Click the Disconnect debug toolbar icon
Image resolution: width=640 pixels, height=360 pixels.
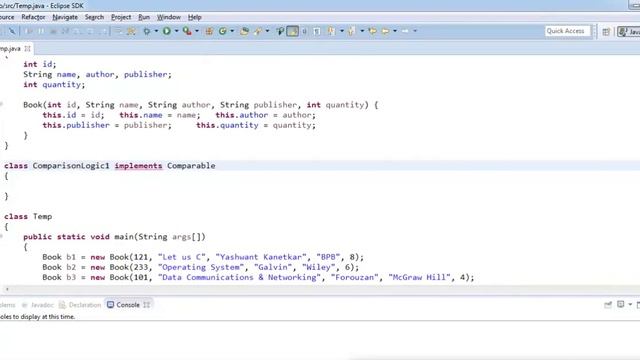(65, 31)
